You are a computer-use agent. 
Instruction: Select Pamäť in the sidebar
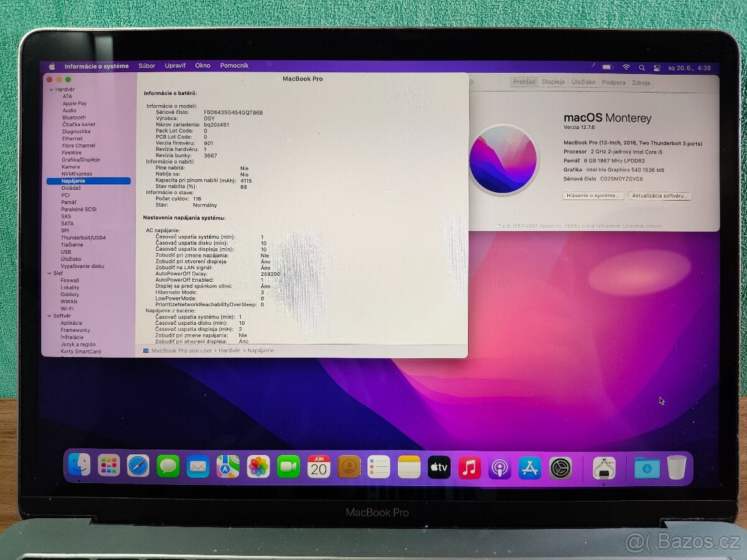[x=68, y=202]
